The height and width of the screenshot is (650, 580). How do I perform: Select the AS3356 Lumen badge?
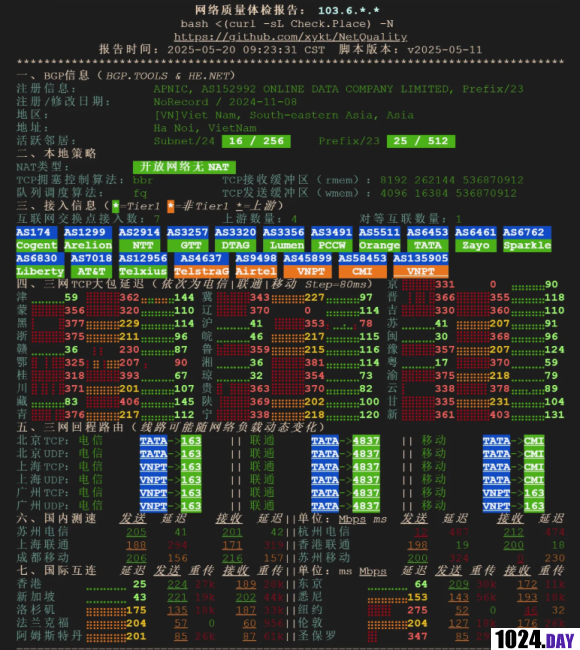pos(283,239)
